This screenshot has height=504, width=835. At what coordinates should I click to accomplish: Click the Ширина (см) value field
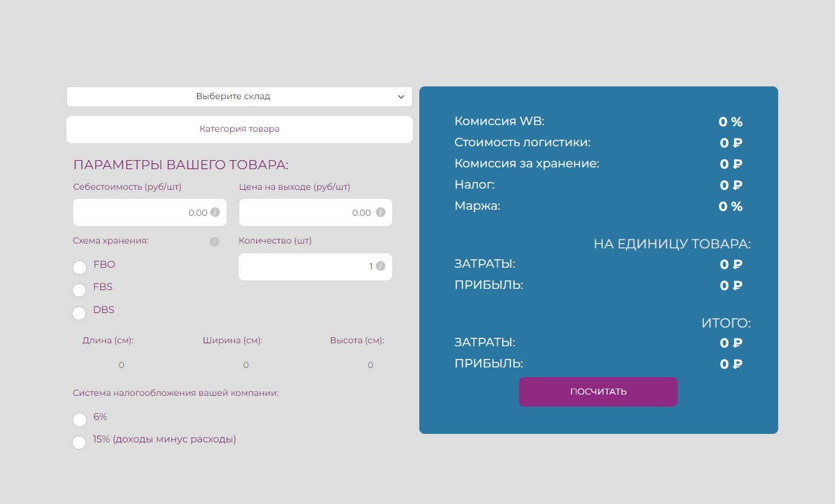coord(245,365)
